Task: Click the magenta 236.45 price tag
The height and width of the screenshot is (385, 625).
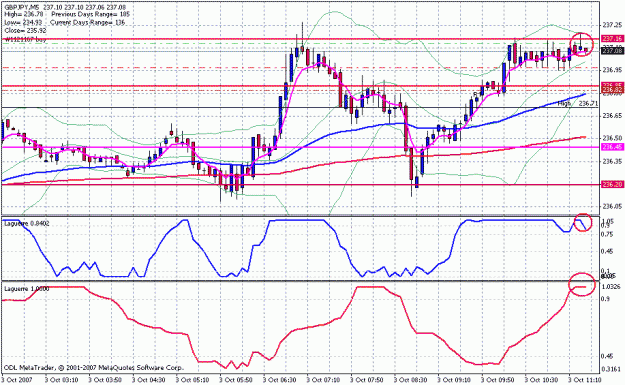Action: point(612,147)
